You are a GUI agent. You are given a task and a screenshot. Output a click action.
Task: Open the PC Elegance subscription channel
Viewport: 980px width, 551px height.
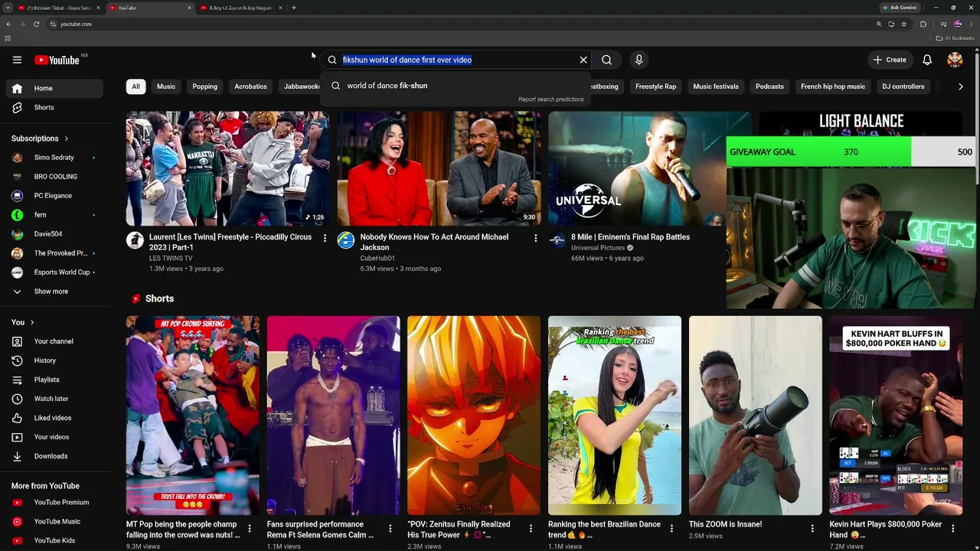(54, 196)
